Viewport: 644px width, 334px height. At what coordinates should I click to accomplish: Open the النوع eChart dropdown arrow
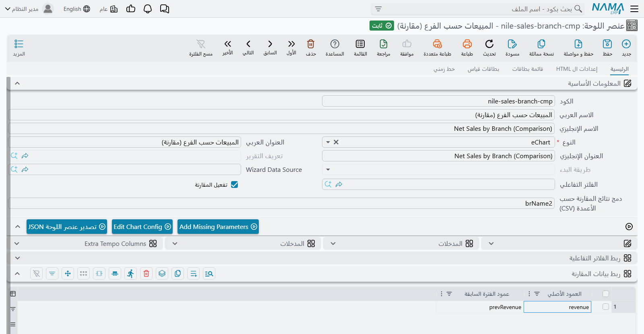pos(328,142)
